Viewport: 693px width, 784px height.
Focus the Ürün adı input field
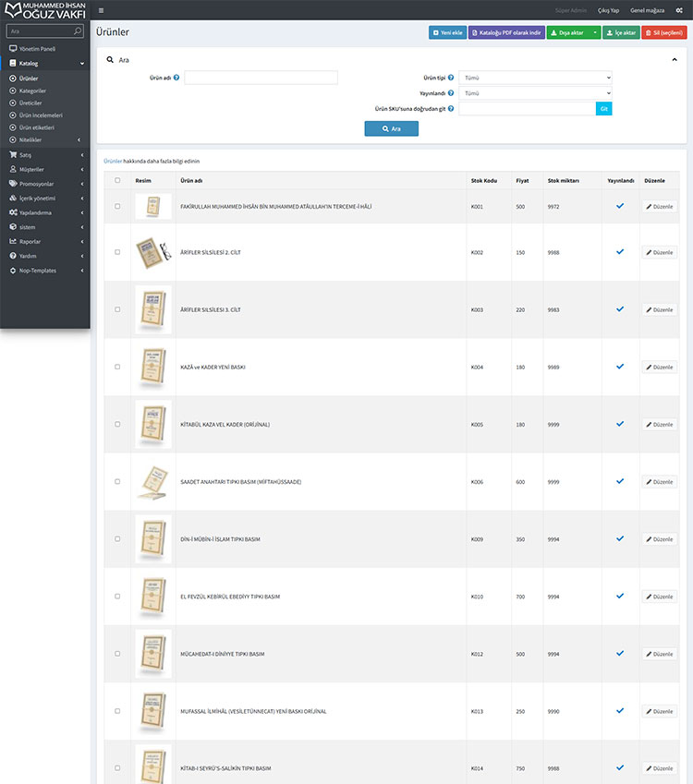pos(261,78)
